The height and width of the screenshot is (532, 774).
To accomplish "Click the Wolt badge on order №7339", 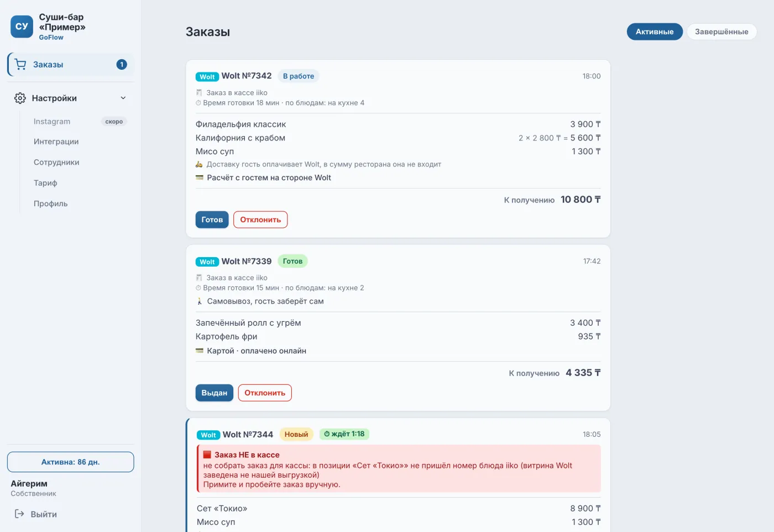I will coord(207,262).
